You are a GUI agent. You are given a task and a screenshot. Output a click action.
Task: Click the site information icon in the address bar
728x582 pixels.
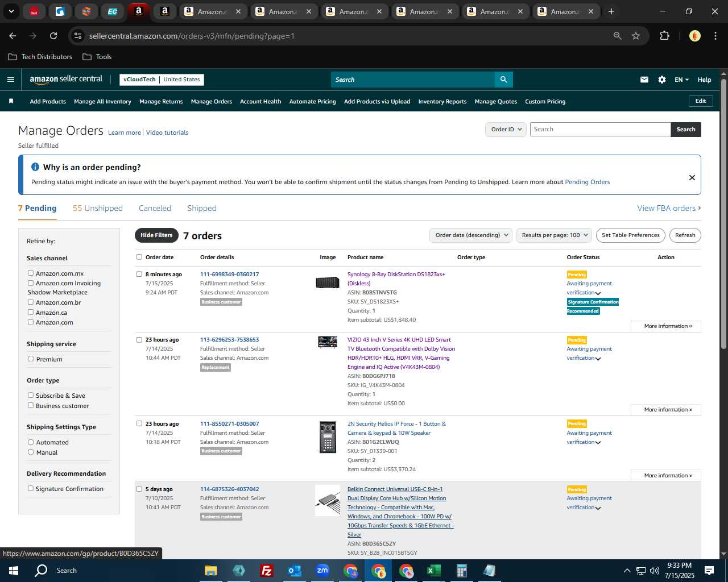point(78,36)
